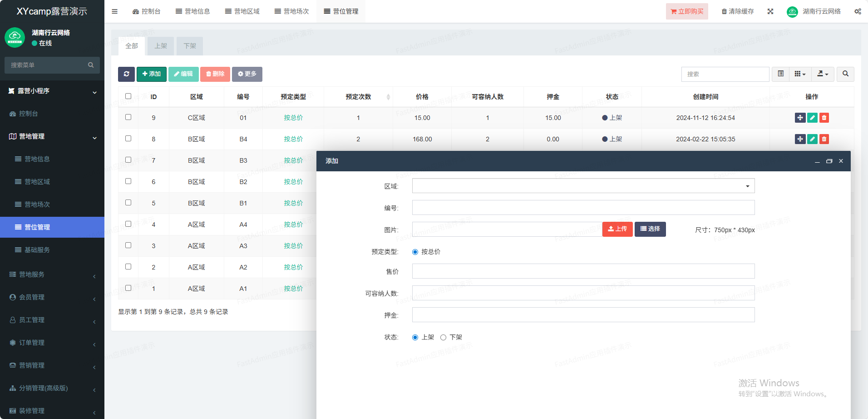Click the drag-move icon for row 9
This screenshot has width=868, height=419.
coord(800,118)
